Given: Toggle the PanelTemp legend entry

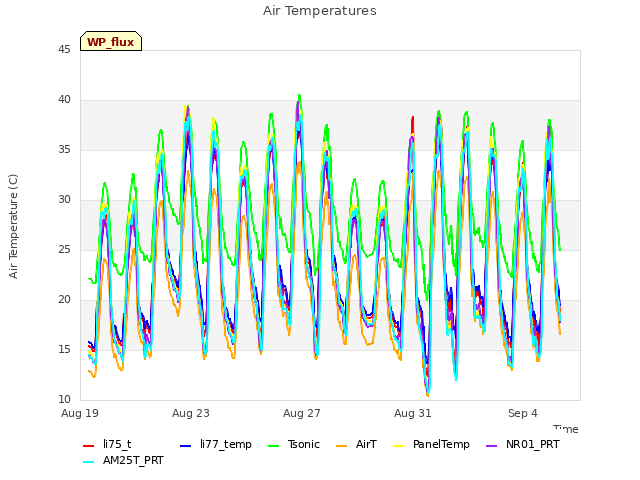Looking at the screenshot, I should (431, 444).
